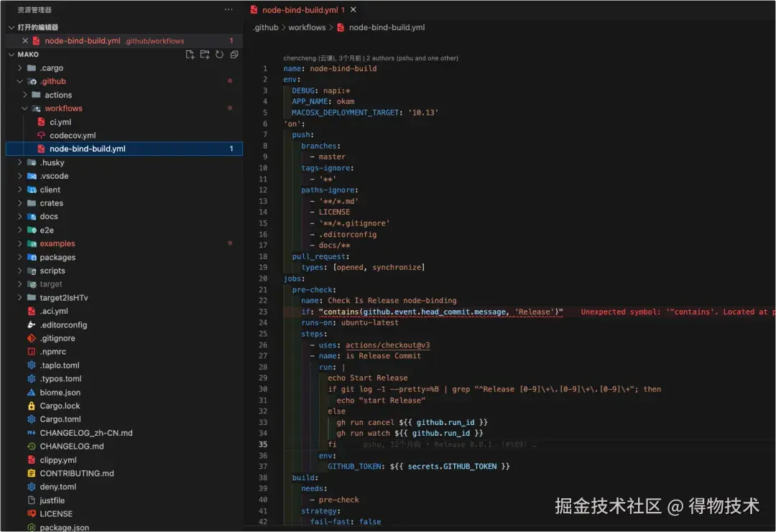The height and width of the screenshot is (532, 776).
Task: Close node-bind-build.yml in the open editors list
Action: (24, 40)
